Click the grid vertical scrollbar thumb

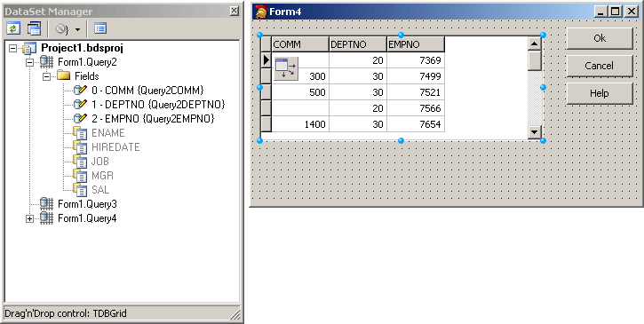[x=535, y=60]
